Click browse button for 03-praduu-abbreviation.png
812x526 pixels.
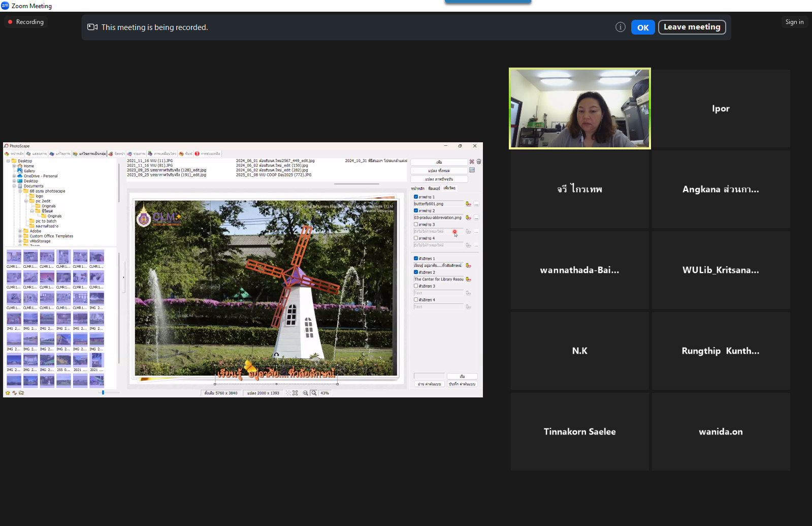click(476, 218)
